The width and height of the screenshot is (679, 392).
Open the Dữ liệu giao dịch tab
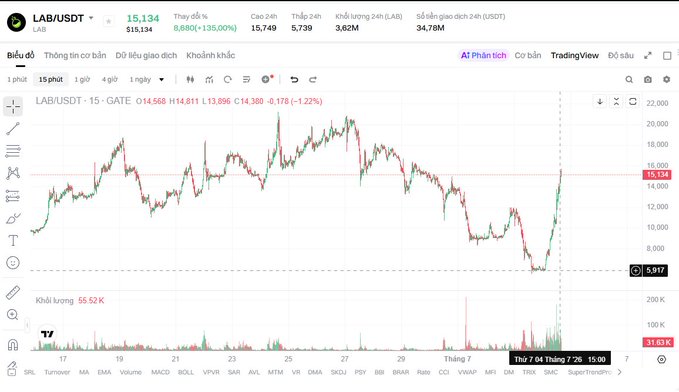(146, 55)
